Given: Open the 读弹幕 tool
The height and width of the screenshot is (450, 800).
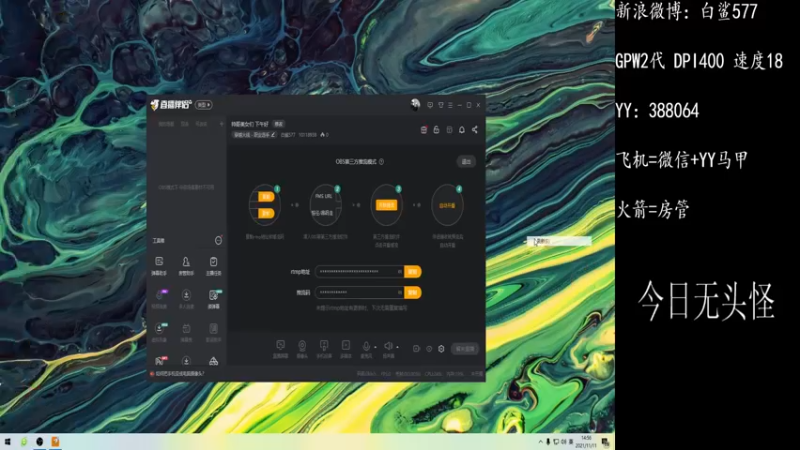Looking at the screenshot, I should coord(213,299).
